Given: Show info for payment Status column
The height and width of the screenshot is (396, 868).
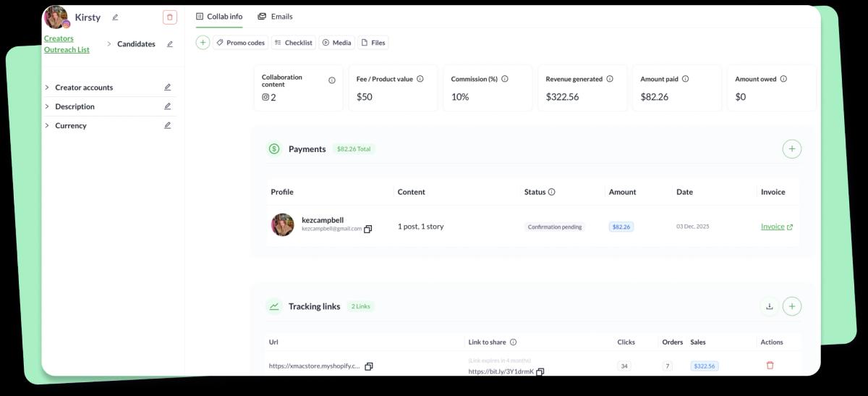Looking at the screenshot, I should (x=552, y=193).
